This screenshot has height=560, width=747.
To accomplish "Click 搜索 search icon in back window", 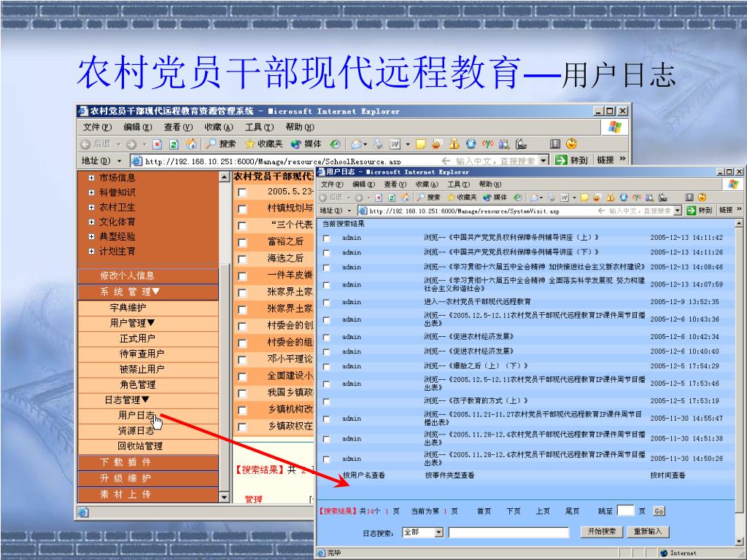I will pyautogui.click(x=220, y=144).
